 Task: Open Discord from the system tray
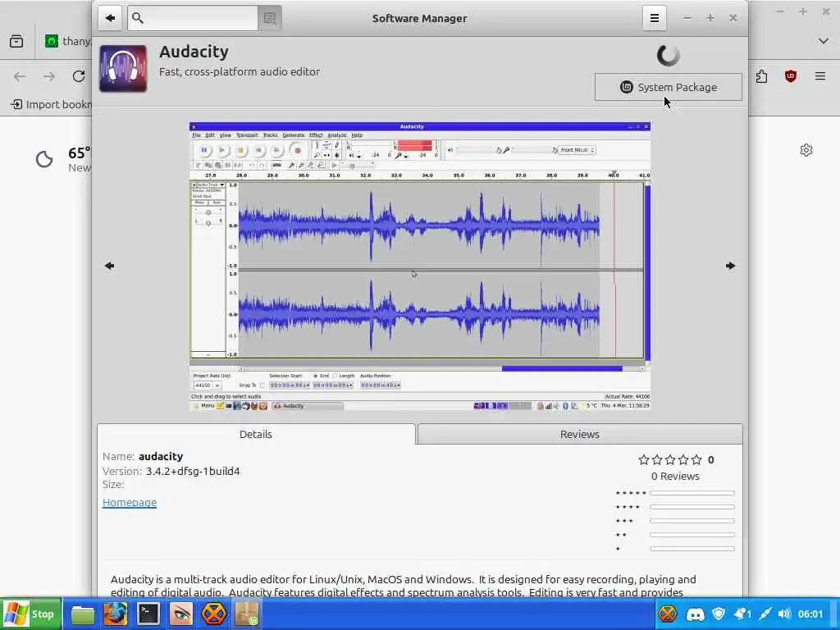696,614
